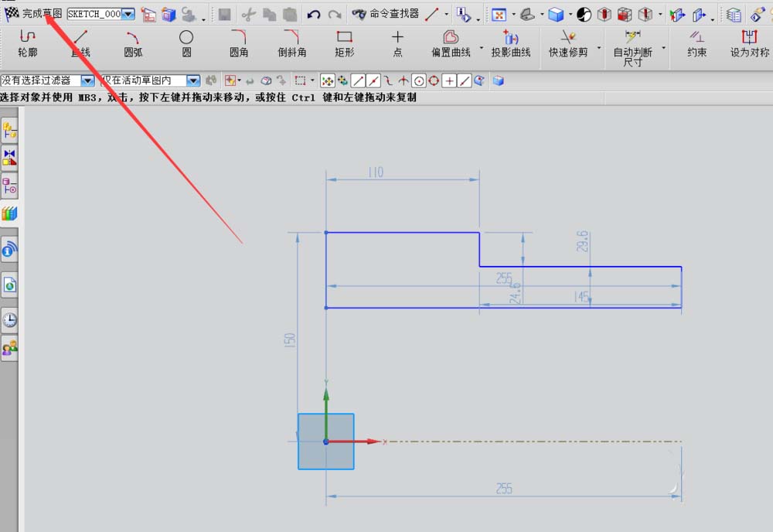This screenshot has width=773, height=532.
Task: Expand the selection filter (没有选择过滤器) dropdown
Action: pyautogui.click(x=87, y=80)
